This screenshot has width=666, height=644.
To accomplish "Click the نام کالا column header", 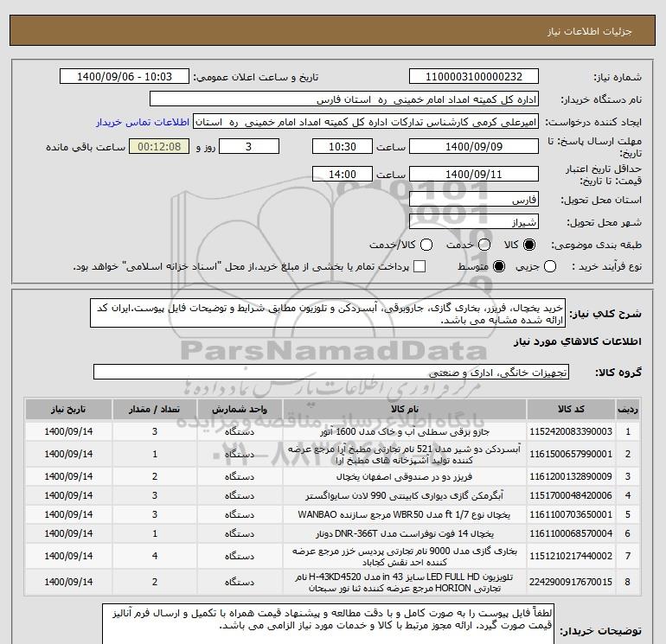I will (405, 409).
